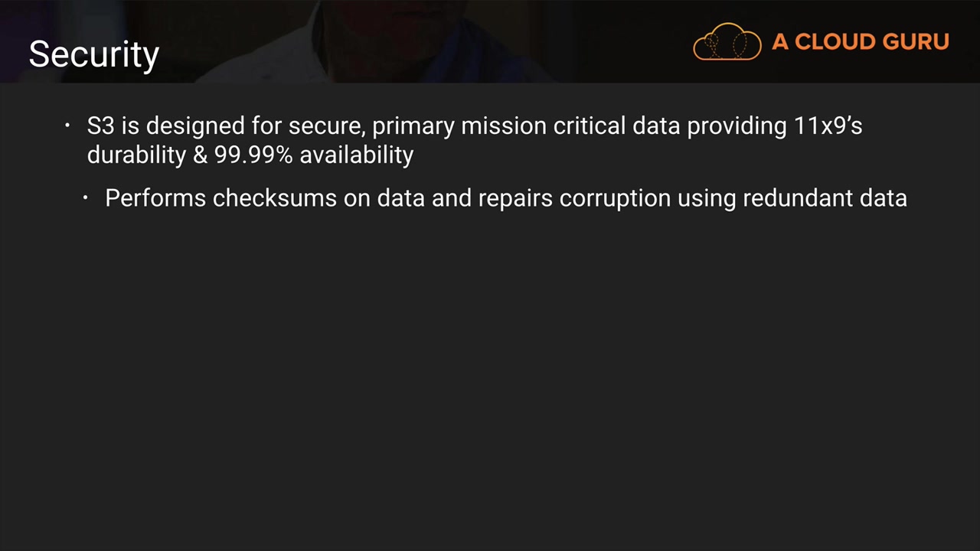980x551 pixels.
Task: Click the word "designed"
Action: coord(195,126)
